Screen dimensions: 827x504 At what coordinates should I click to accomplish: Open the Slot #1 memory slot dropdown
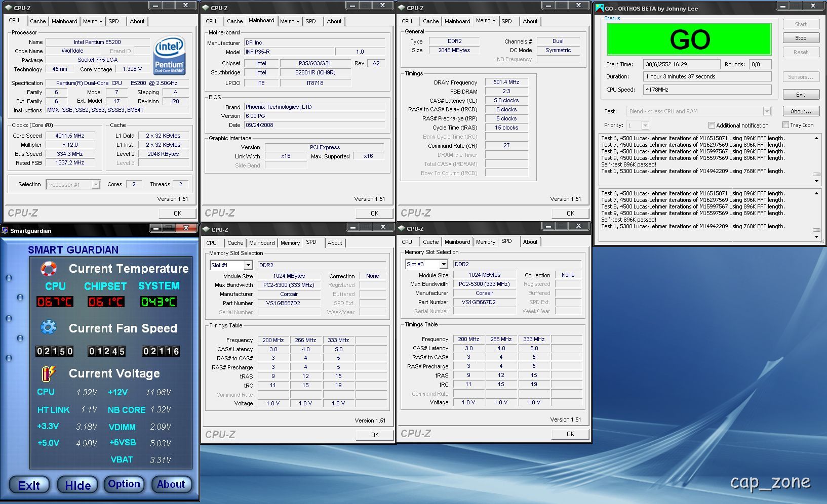click(x=248, y=265)
